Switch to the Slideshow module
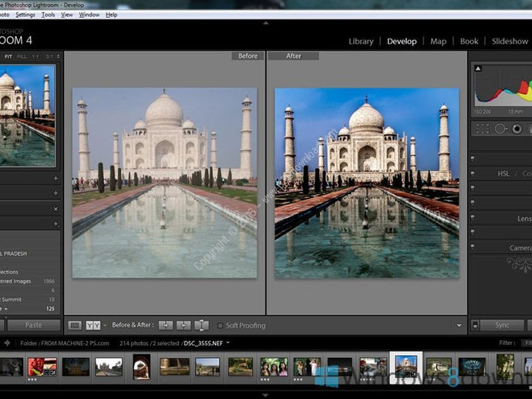 click(x=510, y=42)
